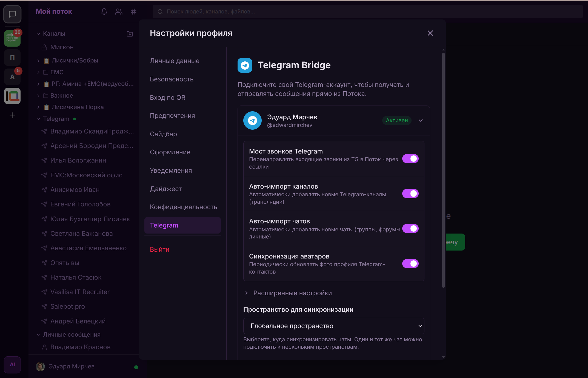Open the Мигрант Сервис workspace icon
The width and height of the screenshot is (588, 378).
click(12, 38)
